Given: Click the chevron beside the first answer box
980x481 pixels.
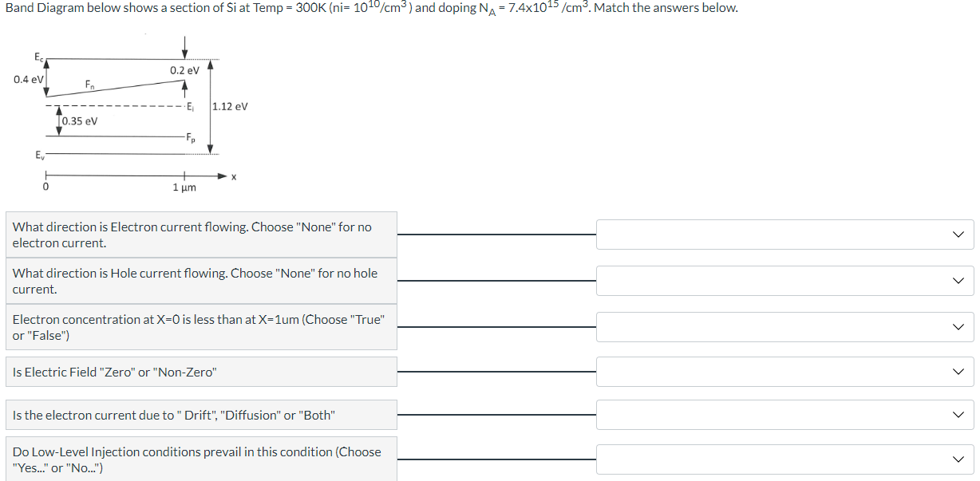Looking at the screenshot, I should click(957, 235).
